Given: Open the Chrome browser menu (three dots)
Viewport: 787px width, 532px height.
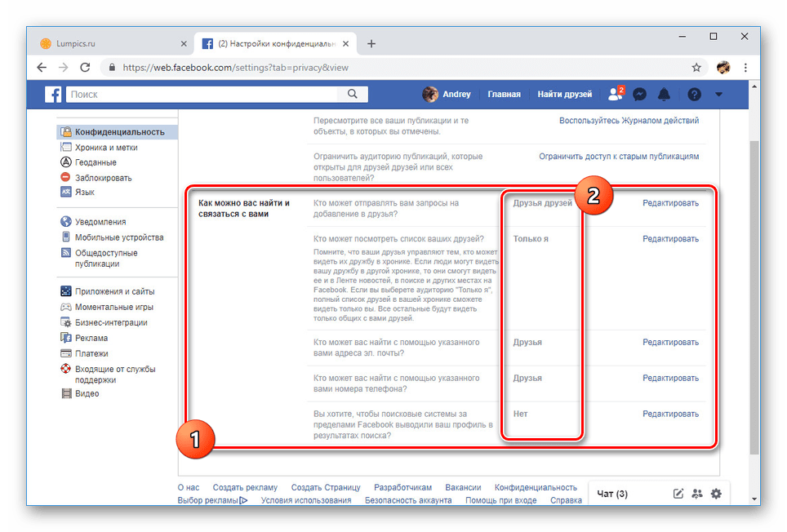Looking at the screenshot, I should (x=745, y=68).
